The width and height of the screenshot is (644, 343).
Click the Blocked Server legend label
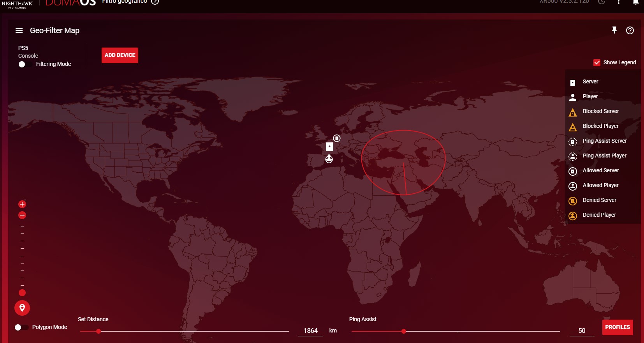click(x=601, y=111)
